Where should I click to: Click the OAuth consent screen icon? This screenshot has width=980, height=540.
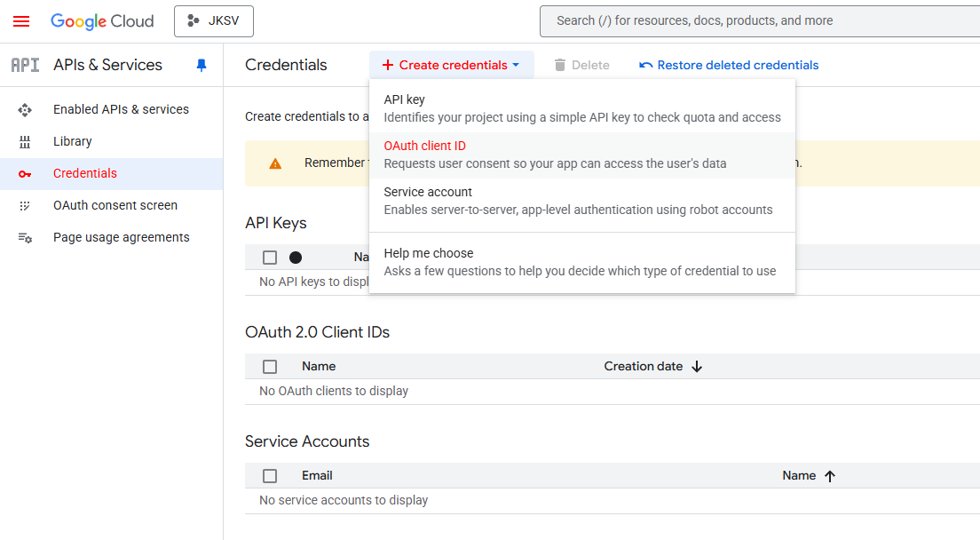[x=25, y=205]
